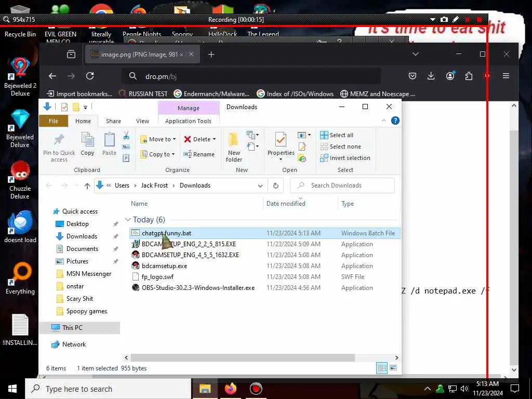Open the Bejeweled 2 Deluxe desktop shortcut

tap(20, 77)
